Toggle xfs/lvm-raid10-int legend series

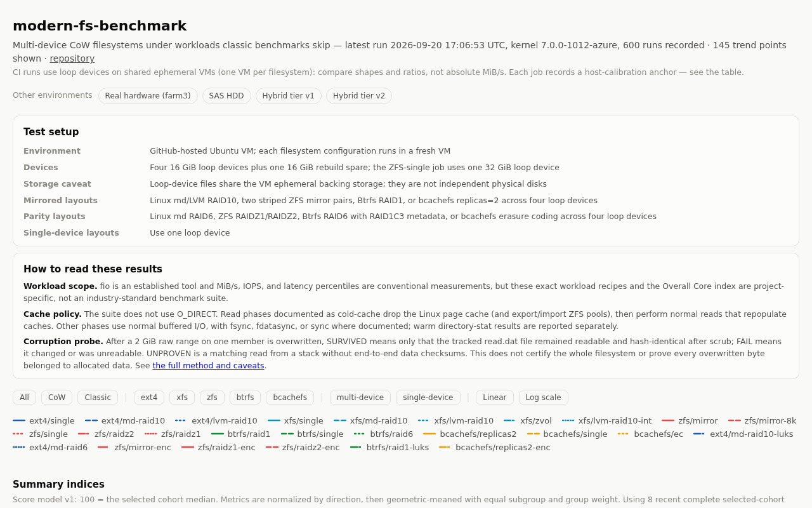(606, 420)
